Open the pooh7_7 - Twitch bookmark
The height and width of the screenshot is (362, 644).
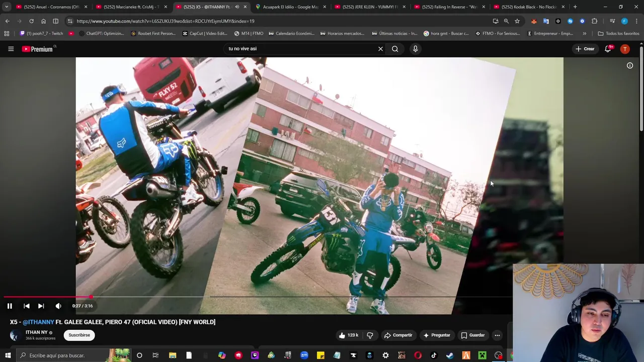coord(41,34)
